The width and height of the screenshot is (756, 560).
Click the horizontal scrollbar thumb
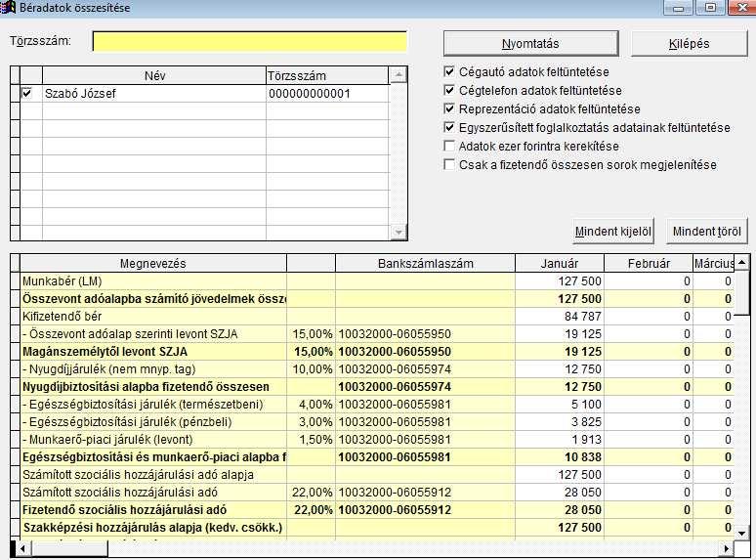pyautogui.click(x=69, y=548)
